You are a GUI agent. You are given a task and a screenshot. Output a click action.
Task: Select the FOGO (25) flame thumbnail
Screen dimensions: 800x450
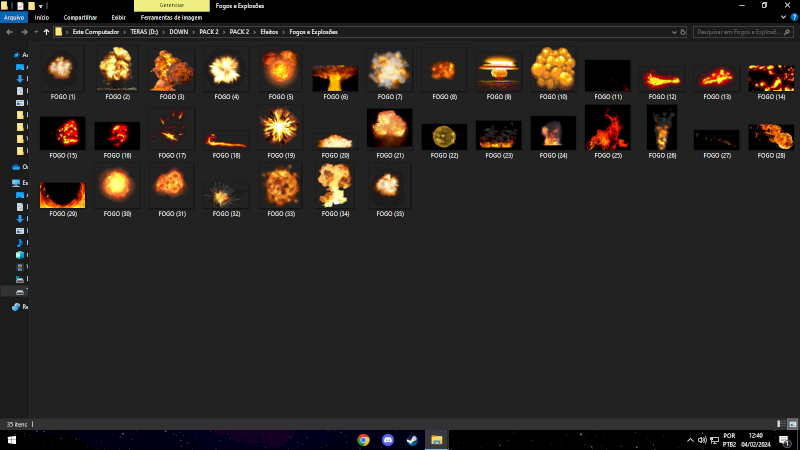tap(608, 128)
